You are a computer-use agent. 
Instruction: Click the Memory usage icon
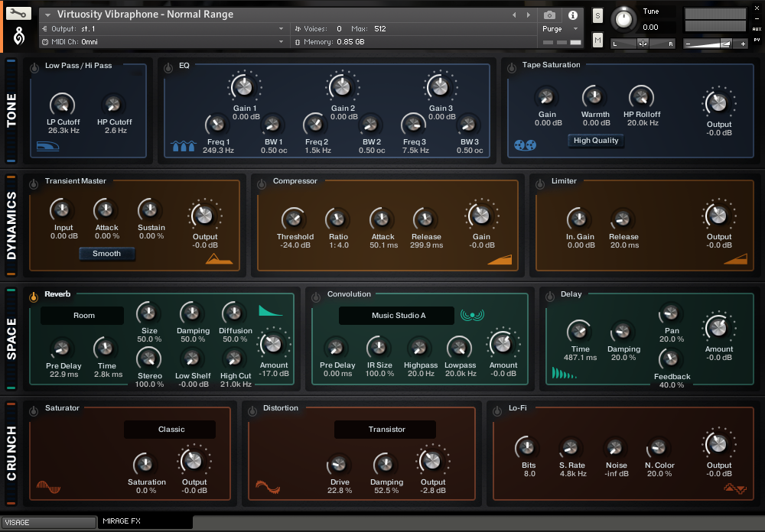tap(298, 42)
